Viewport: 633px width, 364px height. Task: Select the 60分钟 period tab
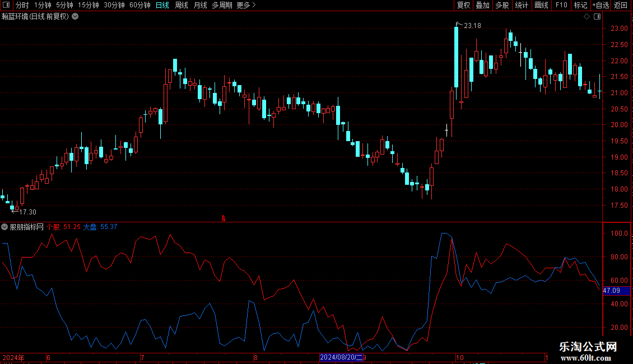point(140,5)
